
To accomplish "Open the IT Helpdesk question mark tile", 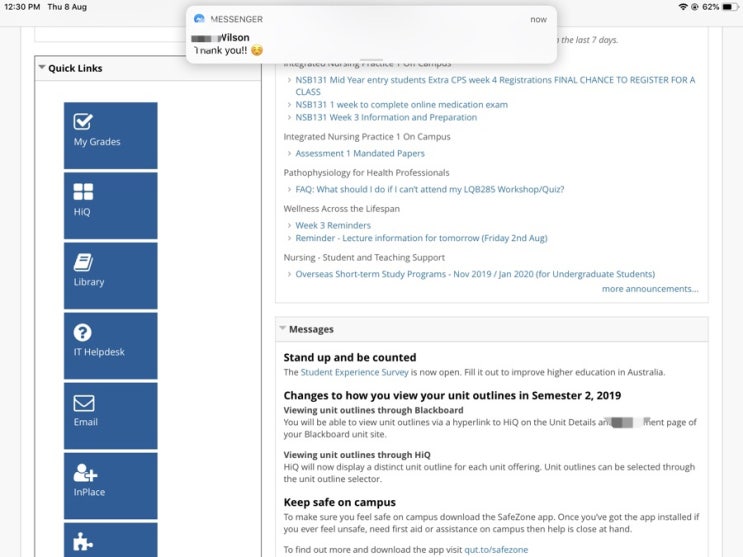I will [110, 346].
